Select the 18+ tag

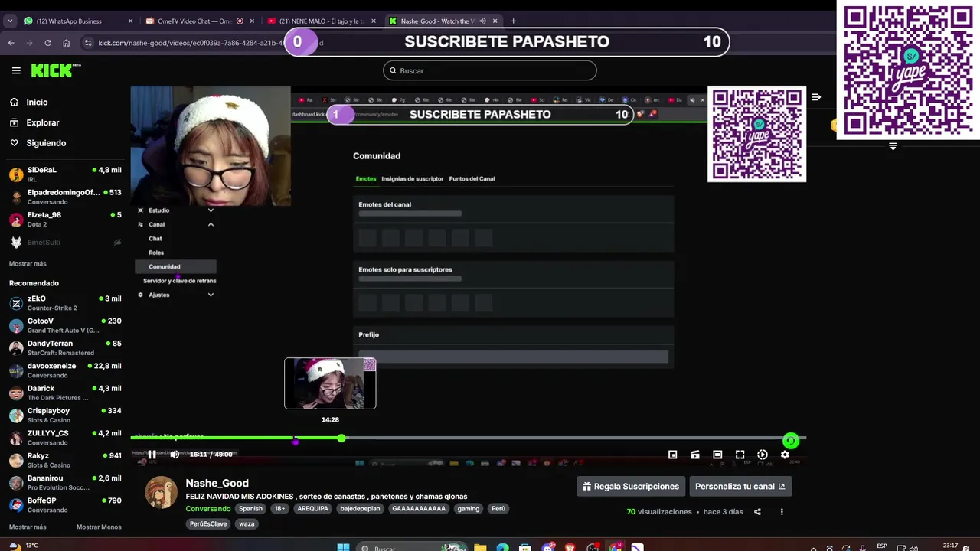click(279, 509)
